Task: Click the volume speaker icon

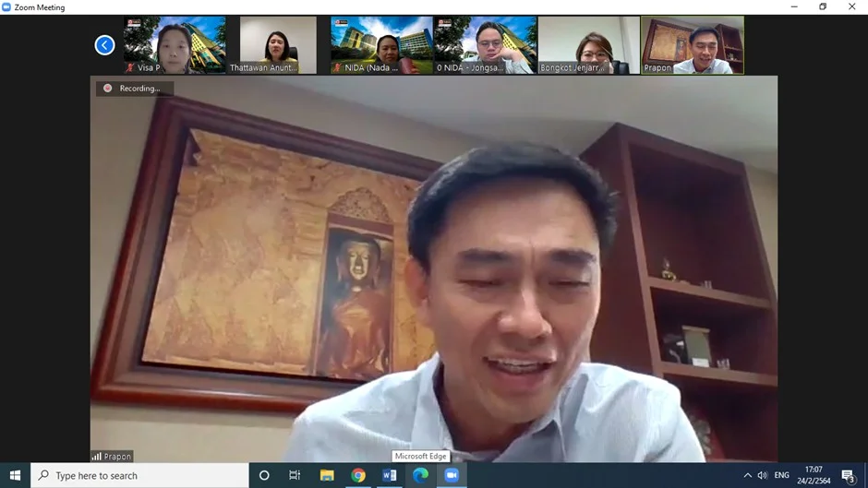Action: tap(763, 475)
